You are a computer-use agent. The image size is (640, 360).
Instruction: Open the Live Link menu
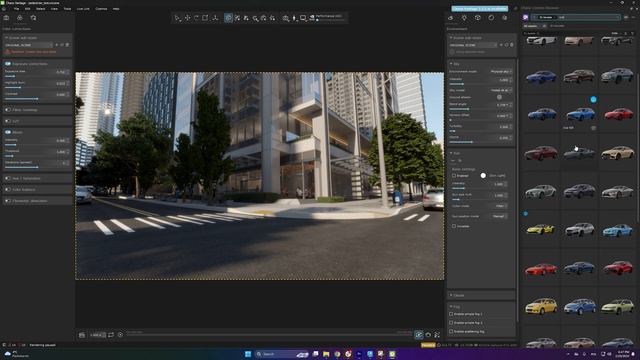point(83,9)
